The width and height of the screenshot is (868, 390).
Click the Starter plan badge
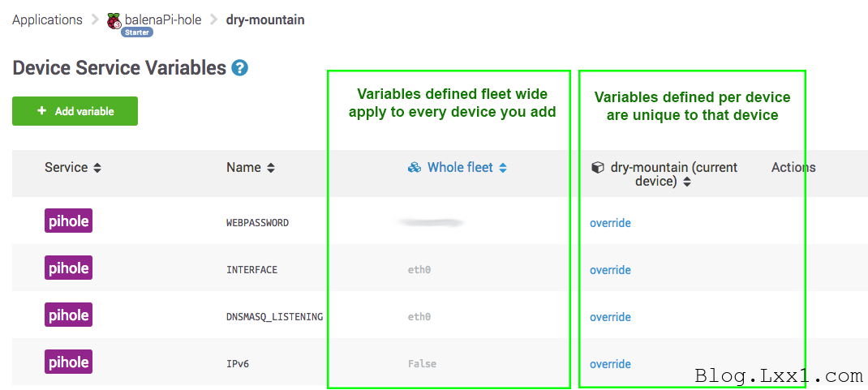pyautogui.click(x=137, y=32)
